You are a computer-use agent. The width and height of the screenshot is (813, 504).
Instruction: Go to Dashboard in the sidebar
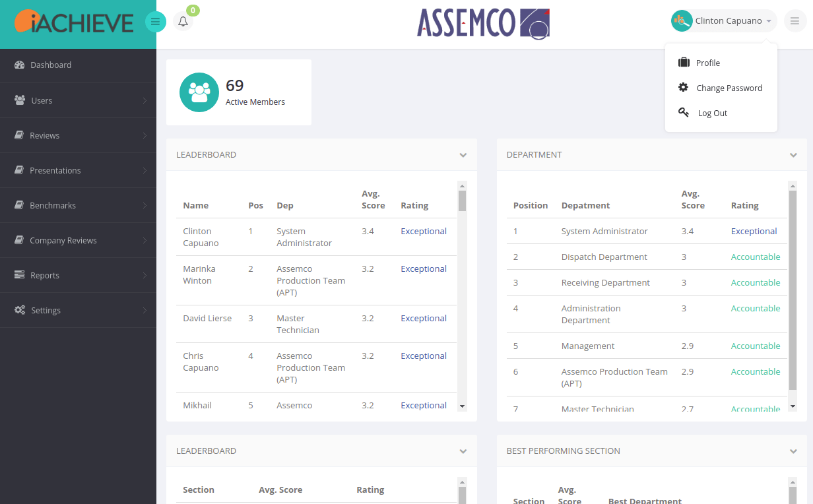[x=78, y=65]
